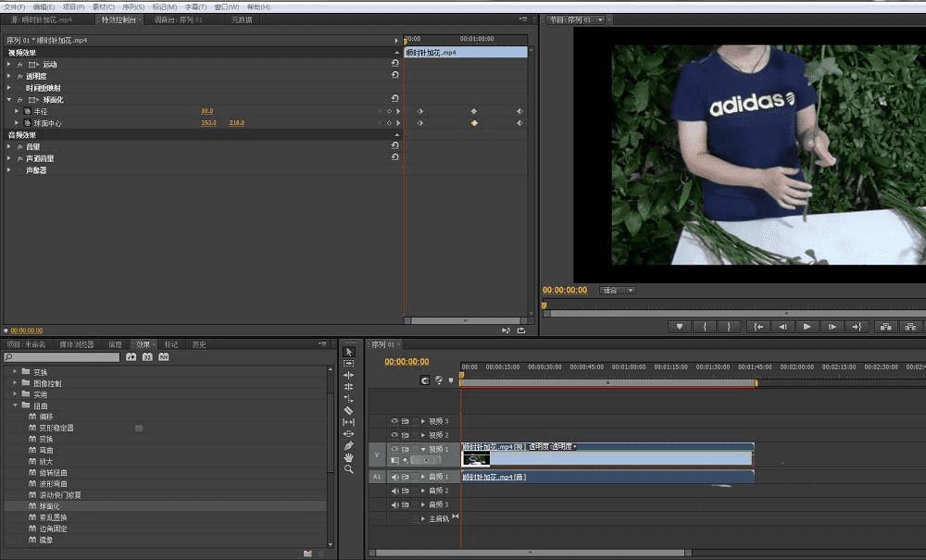The width and height of the screenshot is (926, 560).
Task: Click the 球面中心 X value 353.0
Action: tap(208, 123)
